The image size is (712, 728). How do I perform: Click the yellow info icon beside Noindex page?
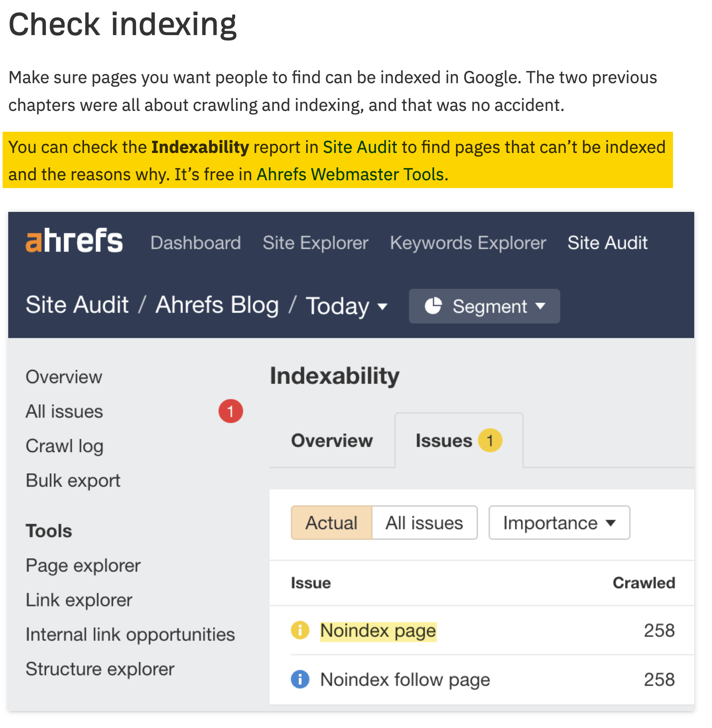[x=301, y=631]
